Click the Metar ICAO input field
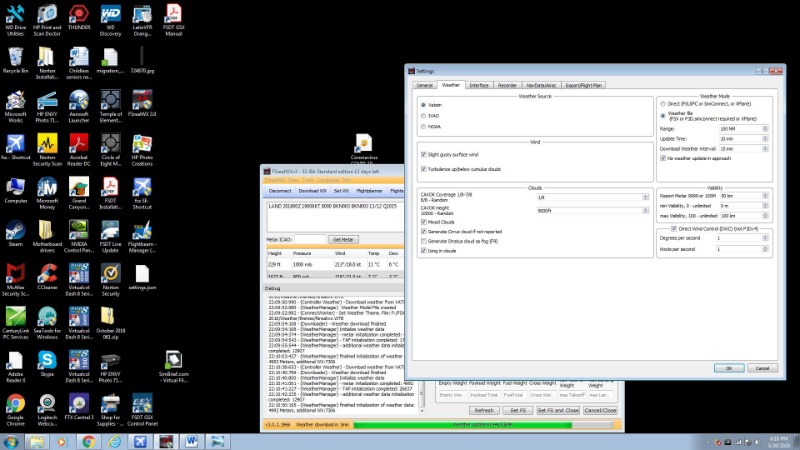The width and height of the screenshot is (800, 450). pyautogui.click(x=310, y=239)
